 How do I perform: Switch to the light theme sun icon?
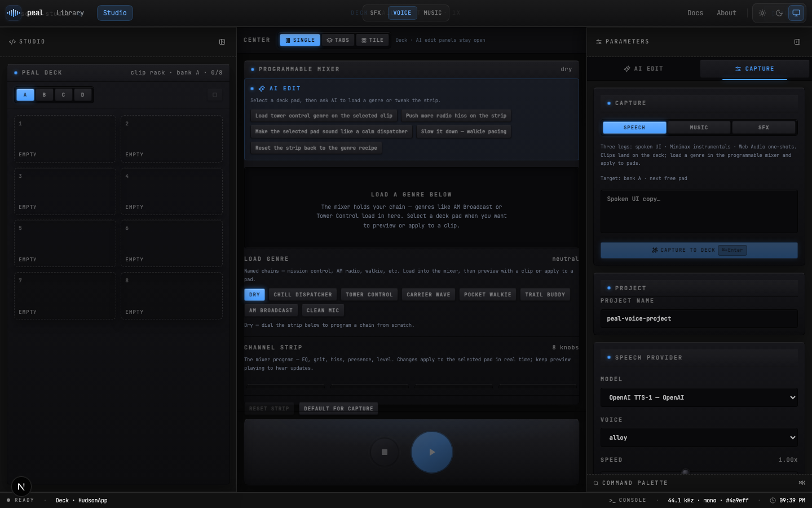[762, 13]
